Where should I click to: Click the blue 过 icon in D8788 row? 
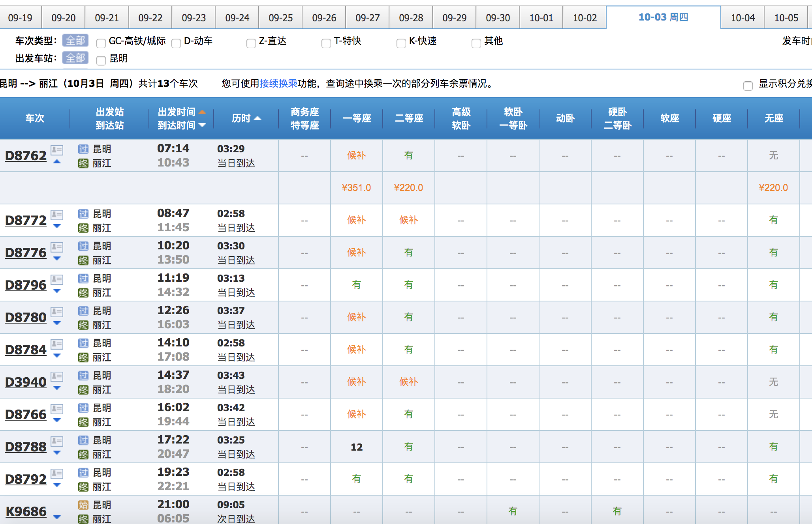pyautogui.click(x=83, y=440)
